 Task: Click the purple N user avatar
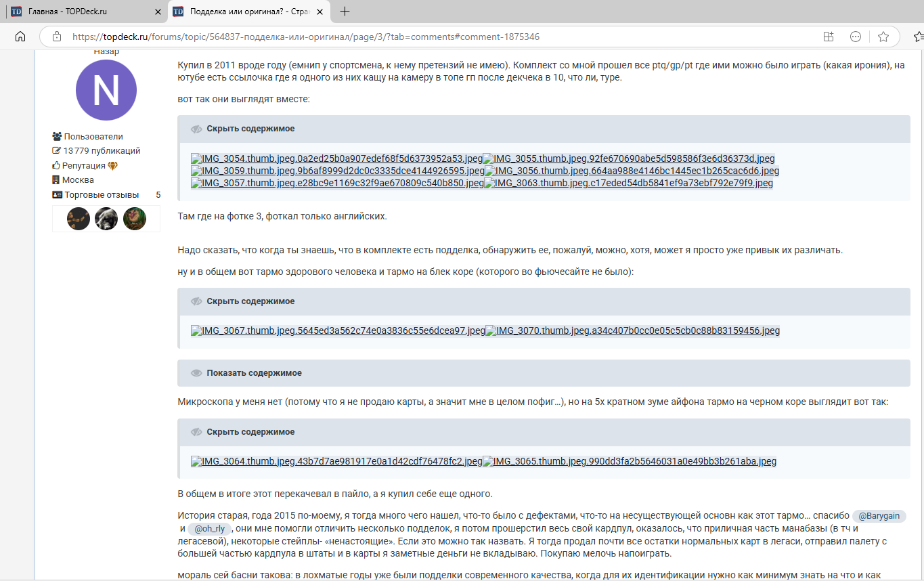click(106, 90)
